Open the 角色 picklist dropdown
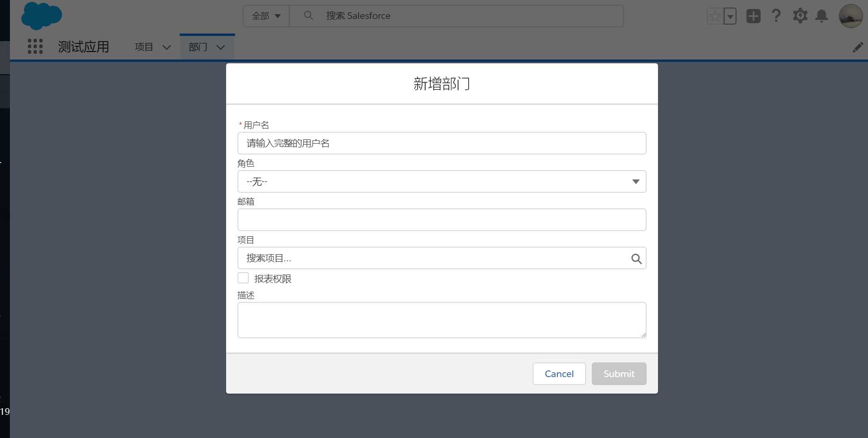The image size is (868, 438). coord(442,181)
